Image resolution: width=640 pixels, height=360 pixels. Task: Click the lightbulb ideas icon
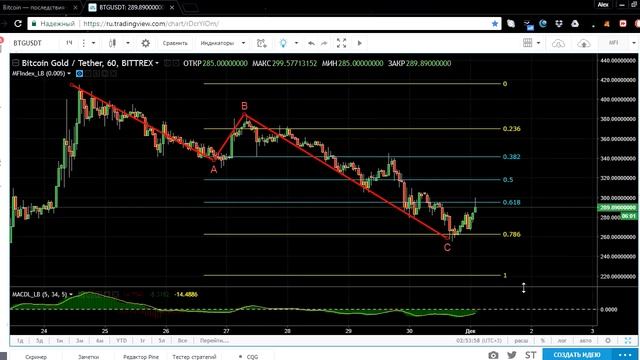[283, 43]
